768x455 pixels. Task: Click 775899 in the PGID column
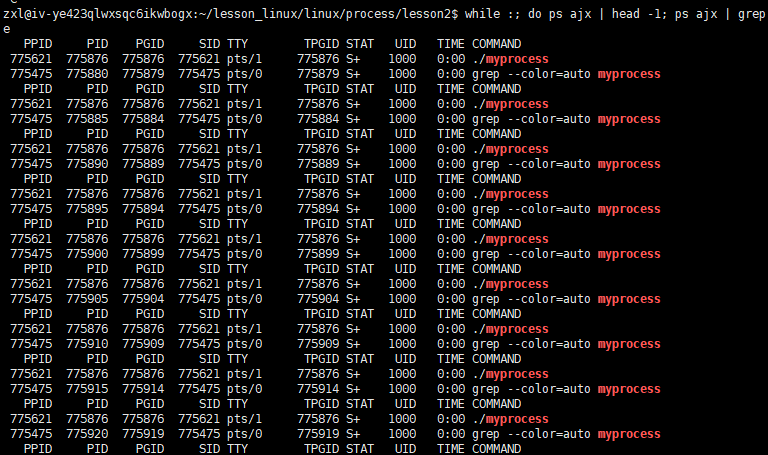(143, 254)
